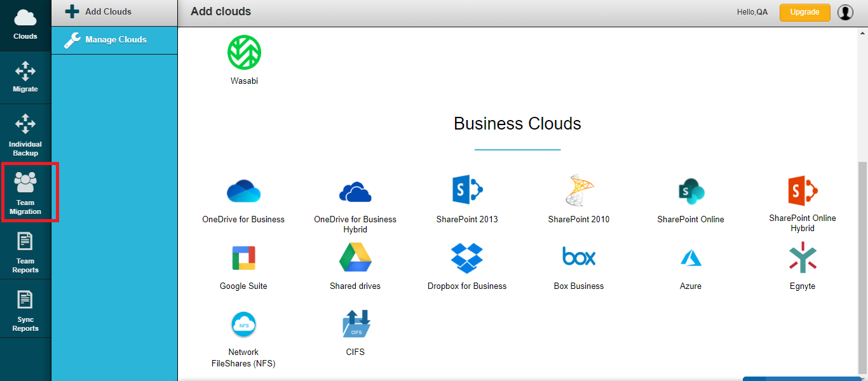868x381 pixels.
Task: Click the 'Egnyte' label text
Action: coord(803,286)
